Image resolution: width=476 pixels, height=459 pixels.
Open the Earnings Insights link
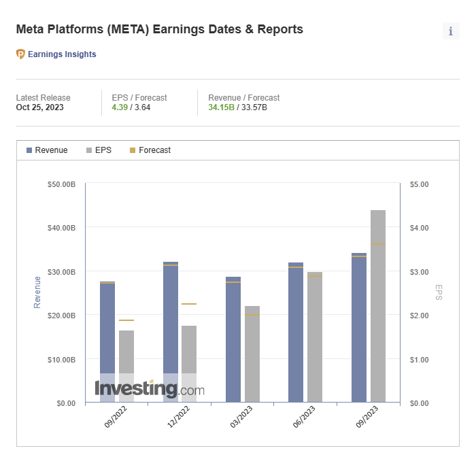click(x=62, y=54)
